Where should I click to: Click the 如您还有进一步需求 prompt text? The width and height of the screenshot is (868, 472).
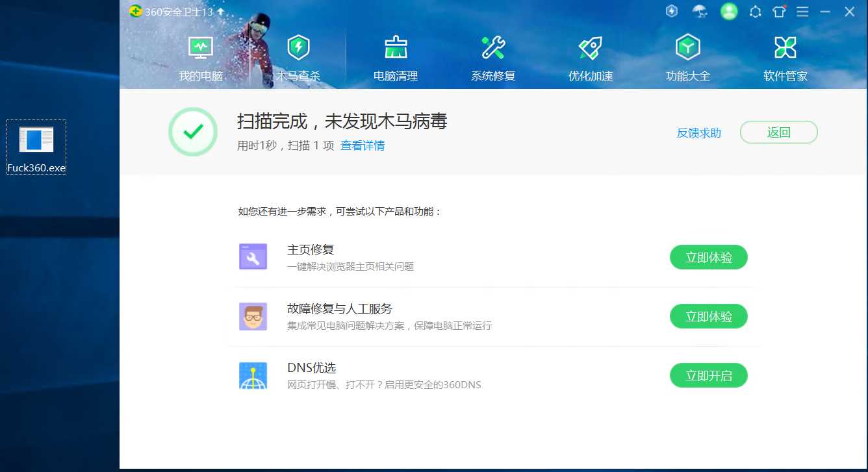(x=340, y=211)
